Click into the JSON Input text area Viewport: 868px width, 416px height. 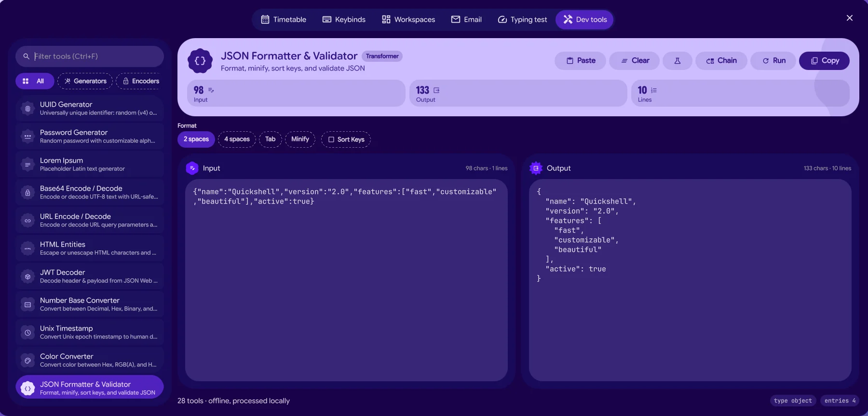(x=346, y=280)
